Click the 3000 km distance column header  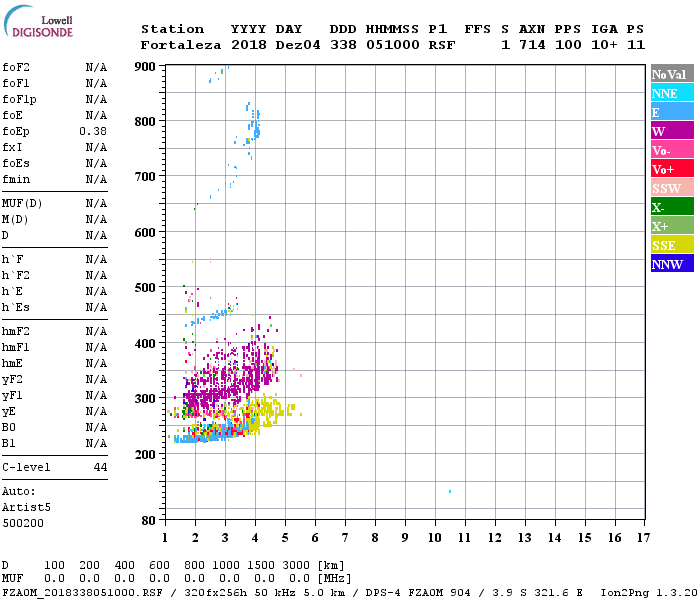[x=296, y=565]
